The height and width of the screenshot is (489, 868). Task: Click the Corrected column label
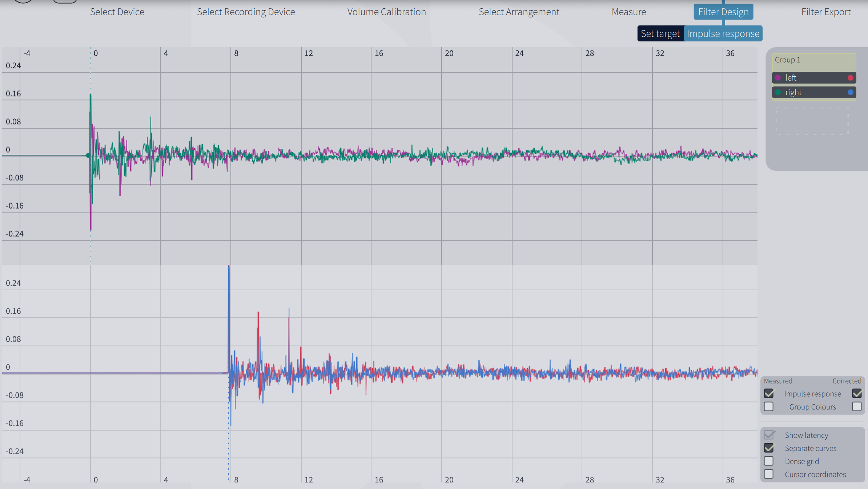847,381
